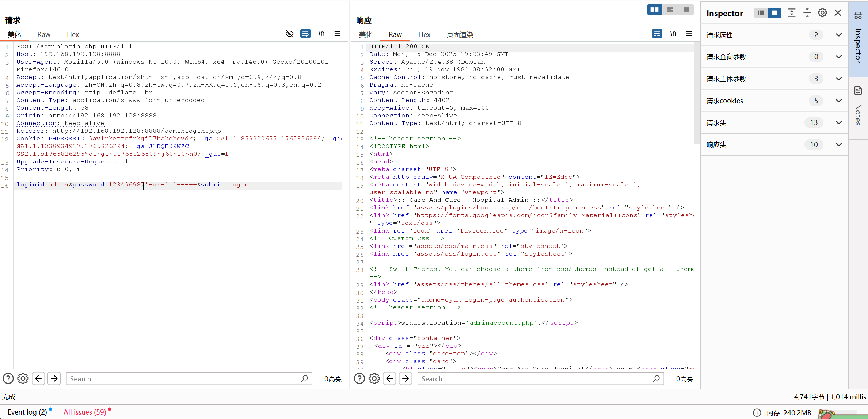Expand the 请求cookies section
This screenshot has height=419, width=868.
839,101
